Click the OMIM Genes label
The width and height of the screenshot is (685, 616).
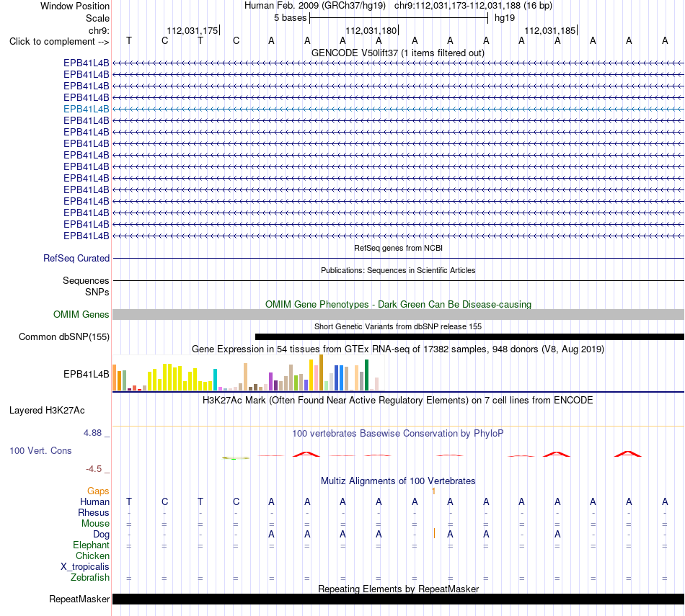pyautogui.click(x=81, y=314)
